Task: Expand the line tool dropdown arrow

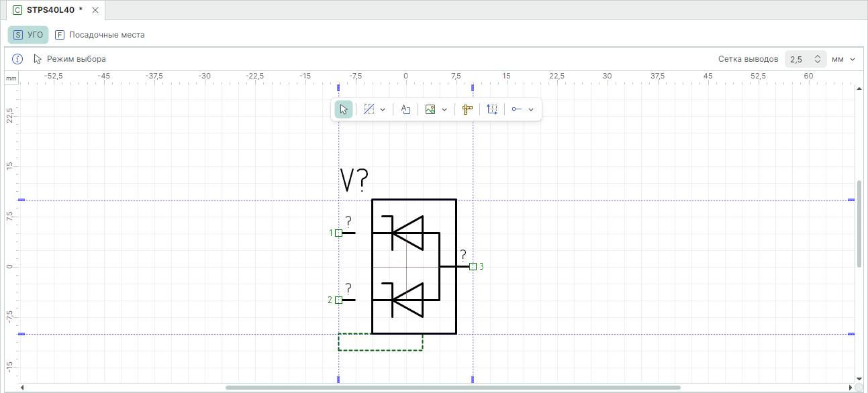Action: [x=383, y=109]
